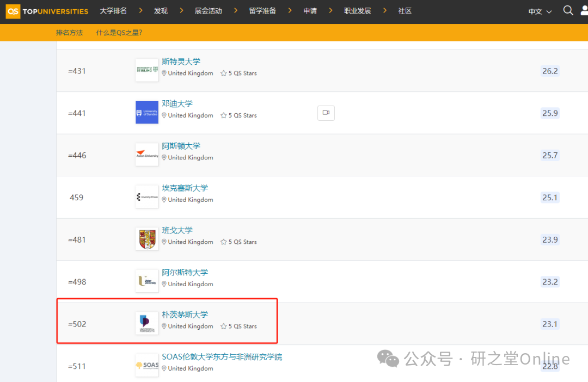Open the 申请 menu

[310, 11]
